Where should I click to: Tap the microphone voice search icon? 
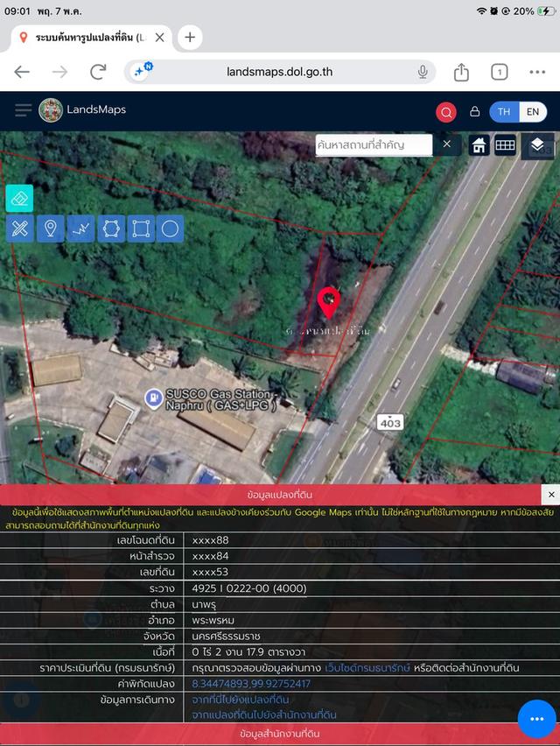click(423, 72)
